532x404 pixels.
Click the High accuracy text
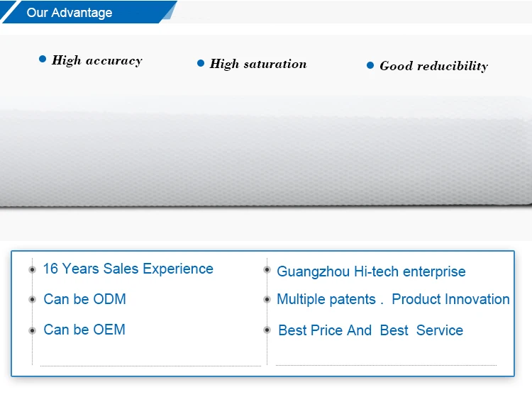tap(96, 61)
